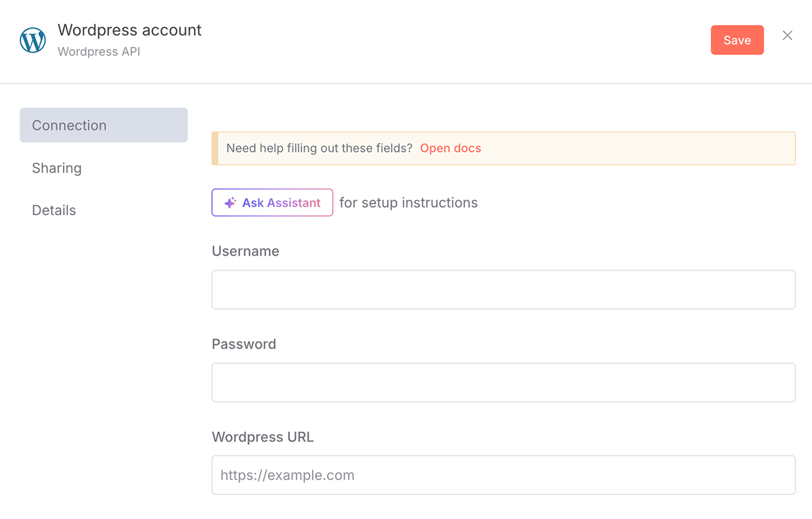Click the Save button
The width and height of the screenshot is (812, 519).
tap(737, 40)
